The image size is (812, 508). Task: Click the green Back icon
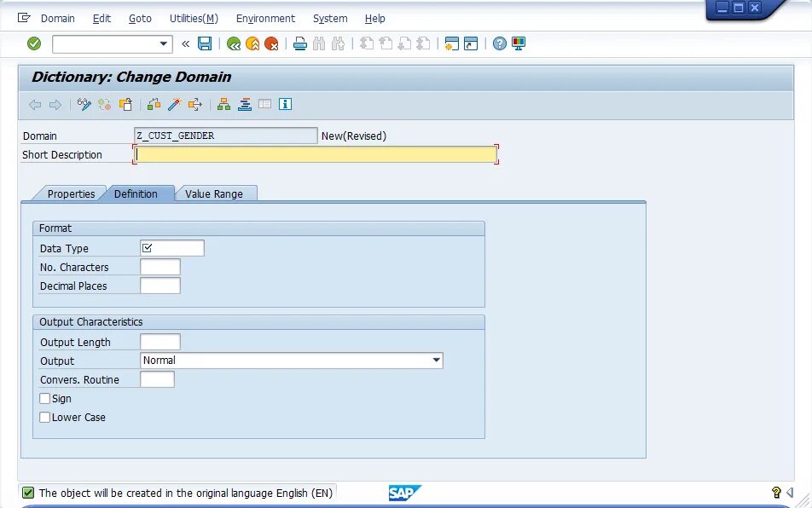pos(234,44)
